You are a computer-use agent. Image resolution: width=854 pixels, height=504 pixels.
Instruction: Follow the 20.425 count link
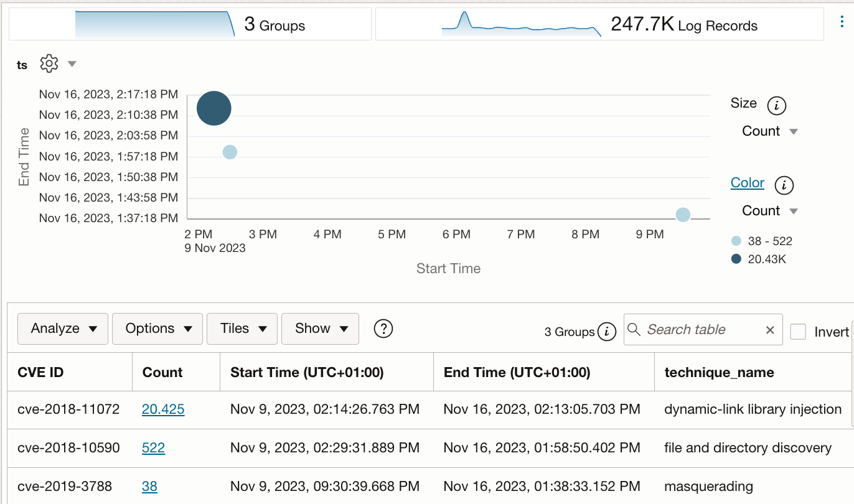pos(163,409)
